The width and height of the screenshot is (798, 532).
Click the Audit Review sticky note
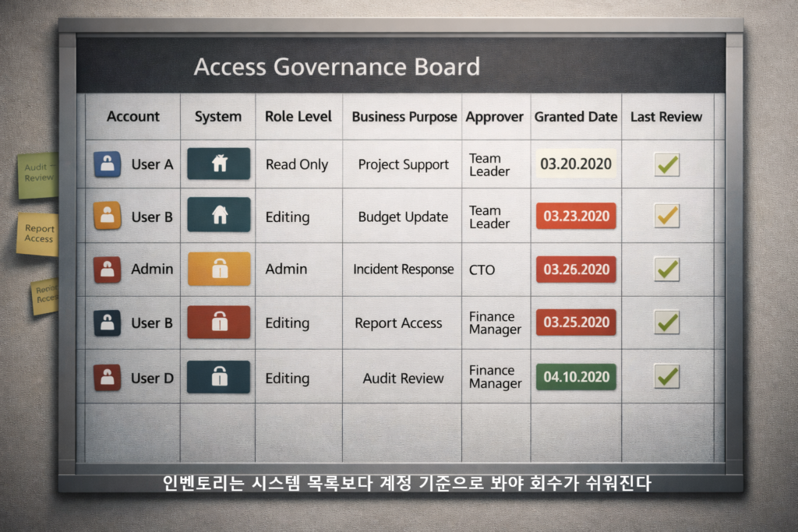[38, 175]
